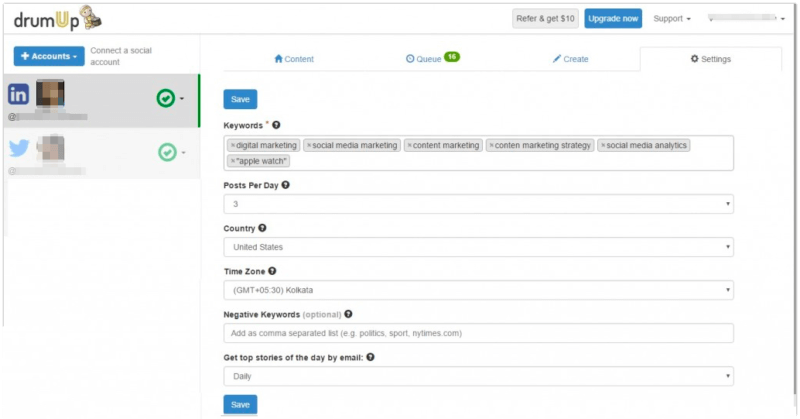Open the email frequency dropdown showing Daily
The image size is (800, 419).
(478, 376)
